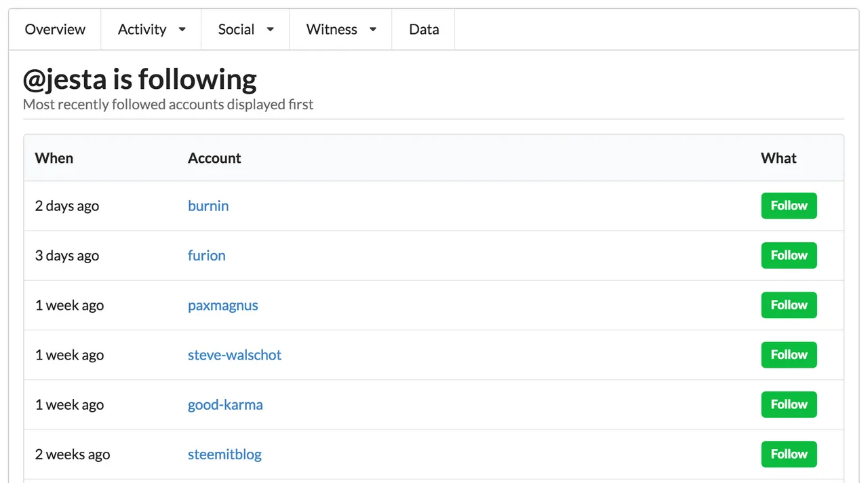Follow the steemitblog account
The width and height of the screenshot is (868, 483).
tap(789, 455)
